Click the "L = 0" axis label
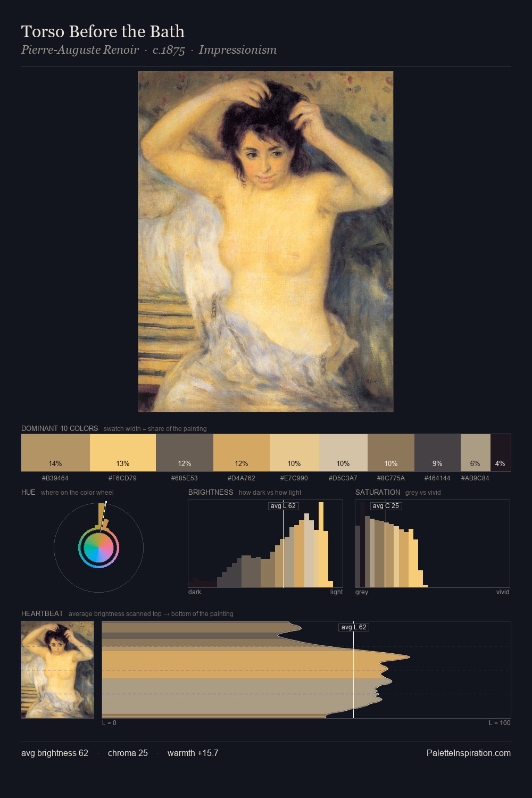The height and width of the screenshot is (798, 532). (109, 722)
